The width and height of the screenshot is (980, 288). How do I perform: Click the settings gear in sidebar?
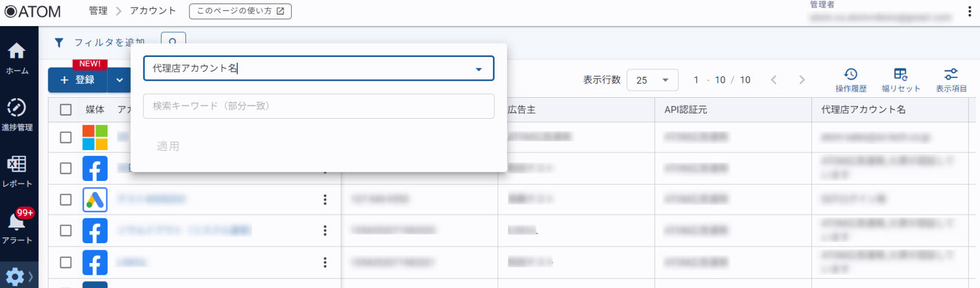point(15,276)
